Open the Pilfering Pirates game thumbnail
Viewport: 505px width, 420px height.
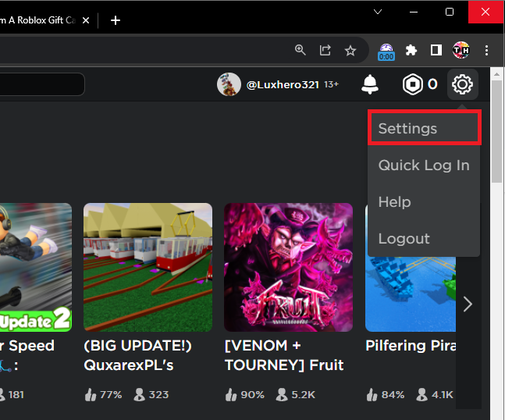[x=411, y=294]
